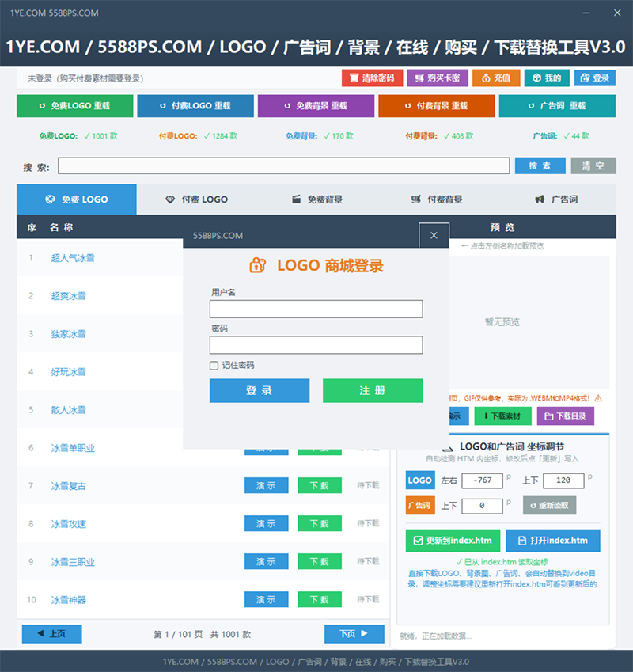
Task: Click 打开index.htm open button
Action: point(553,541)
